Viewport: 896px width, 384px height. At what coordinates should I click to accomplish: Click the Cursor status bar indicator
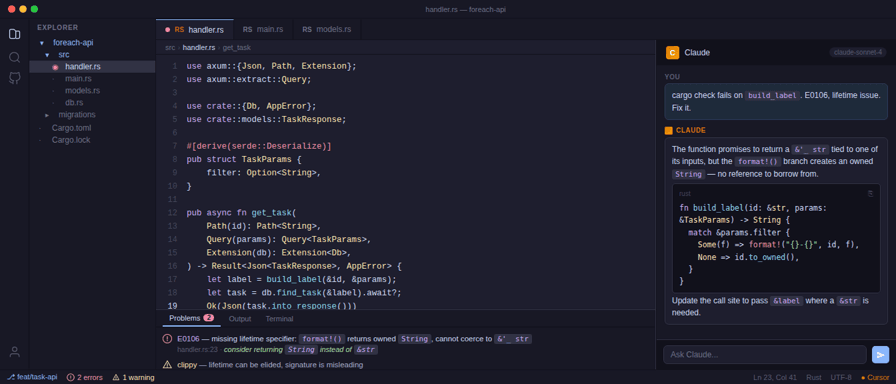point(875,377)
